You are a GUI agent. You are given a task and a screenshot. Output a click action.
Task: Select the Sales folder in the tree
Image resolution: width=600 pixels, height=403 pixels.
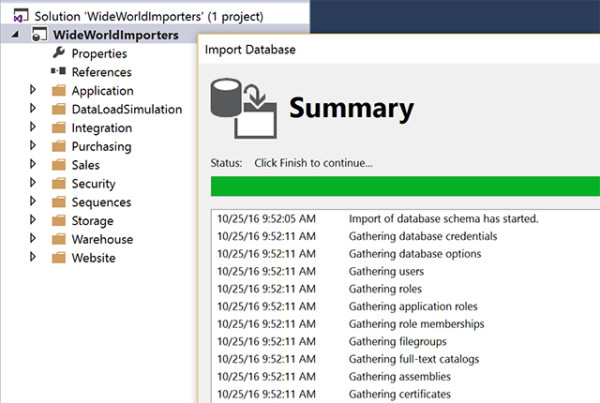[85, 165]
